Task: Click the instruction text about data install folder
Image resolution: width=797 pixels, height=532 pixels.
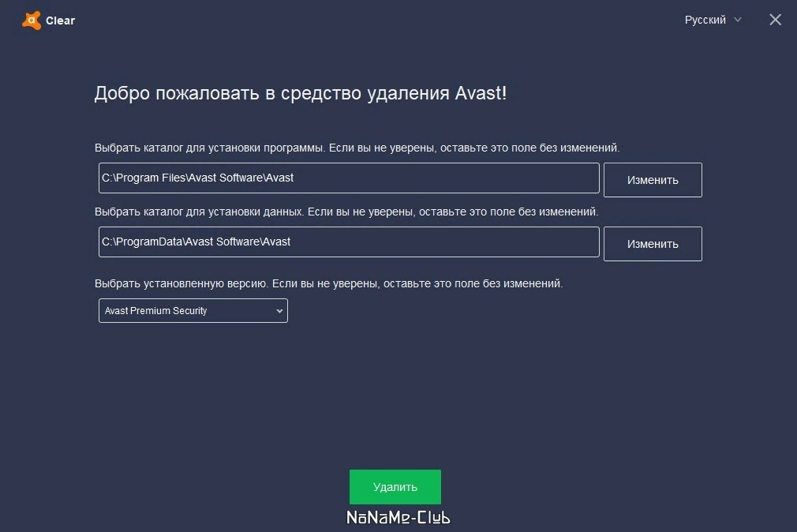Action: pyautogui.click(x=346, y=212)
